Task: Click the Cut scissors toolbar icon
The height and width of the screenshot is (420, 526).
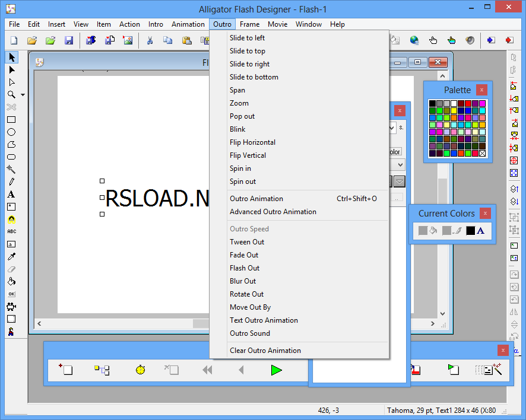Action: [x=150, y=40]
